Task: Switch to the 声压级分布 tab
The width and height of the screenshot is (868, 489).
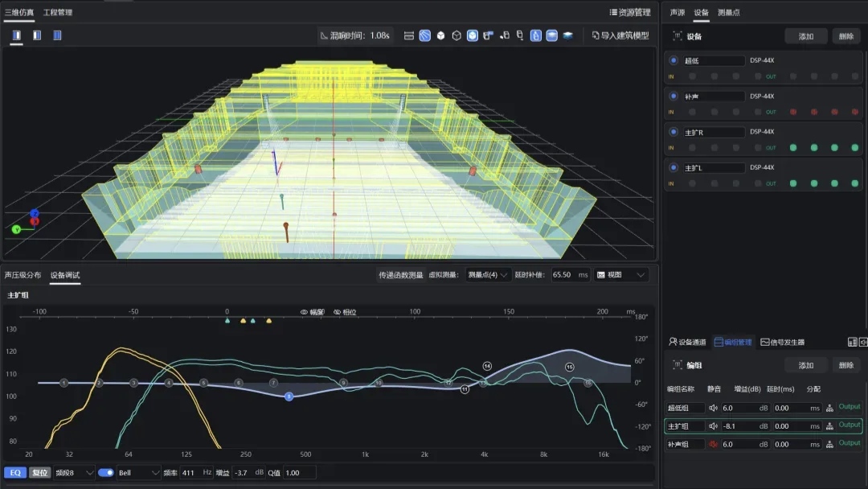Action: [x=23, y=275]
